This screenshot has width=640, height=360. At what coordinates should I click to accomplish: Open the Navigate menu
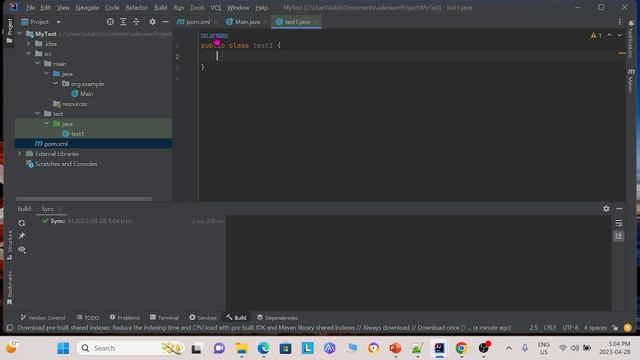(x=87, y=7)
